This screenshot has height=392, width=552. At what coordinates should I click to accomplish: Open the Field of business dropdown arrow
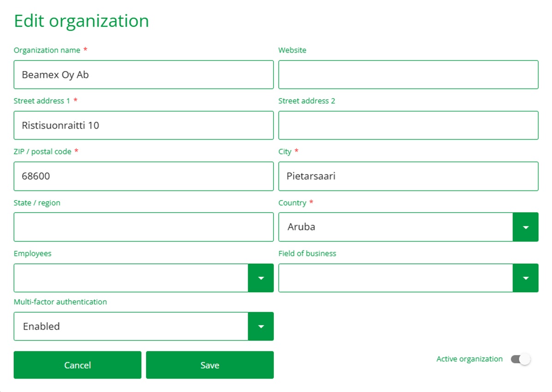526,278
